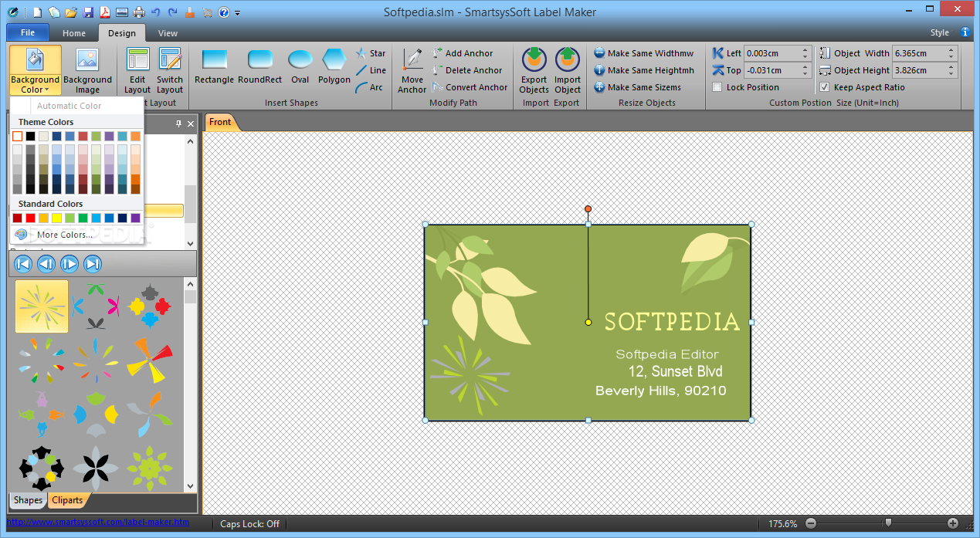Click the Object Width spinner arrows
Image resolution: width=980 pixels, height=538 pixels.
tap(951, 53)
